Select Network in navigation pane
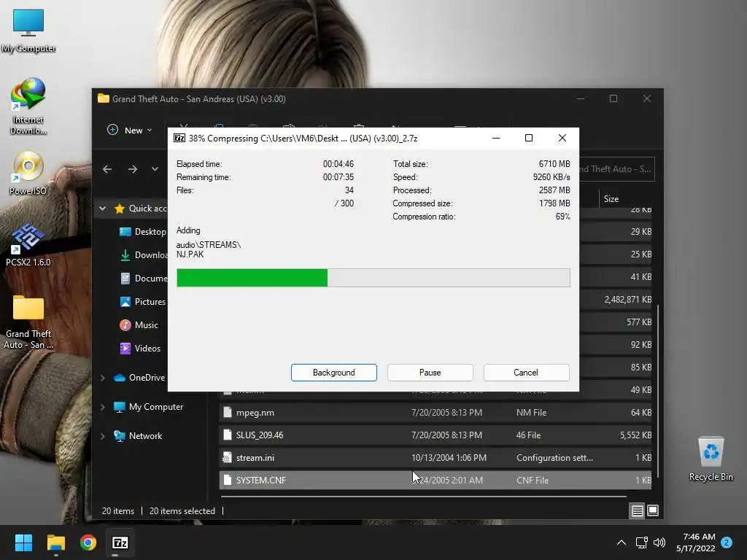This screenshot has height=560, width=747. (x=138, y=436)
